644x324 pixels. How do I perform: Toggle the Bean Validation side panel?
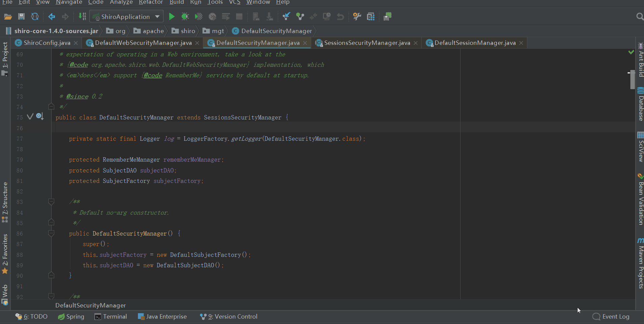click(x=640, y=199)
